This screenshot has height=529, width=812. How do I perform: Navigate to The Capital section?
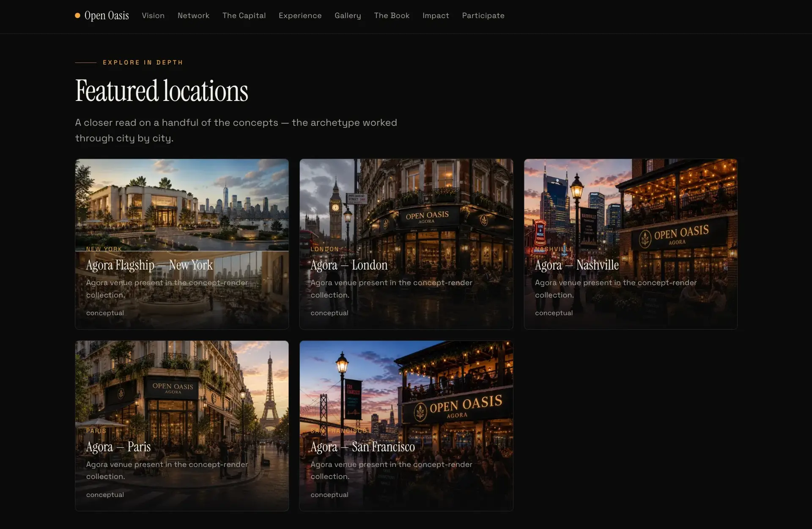244,16
